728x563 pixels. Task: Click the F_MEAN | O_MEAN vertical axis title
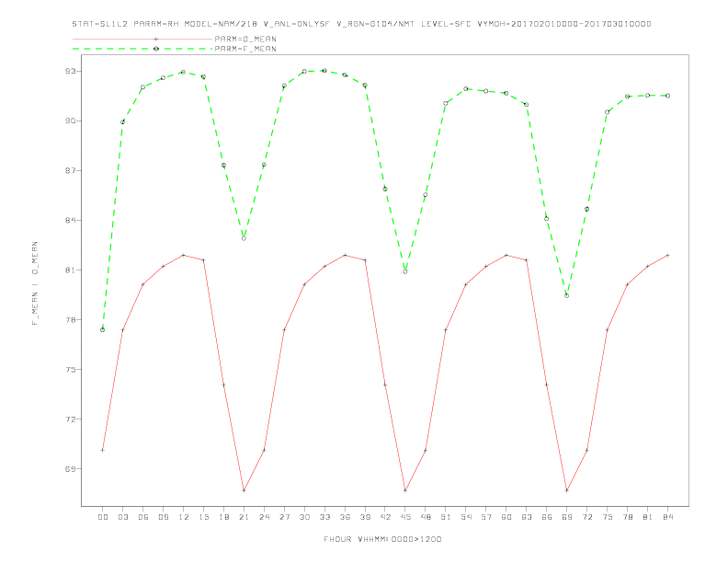pos(35,283)
